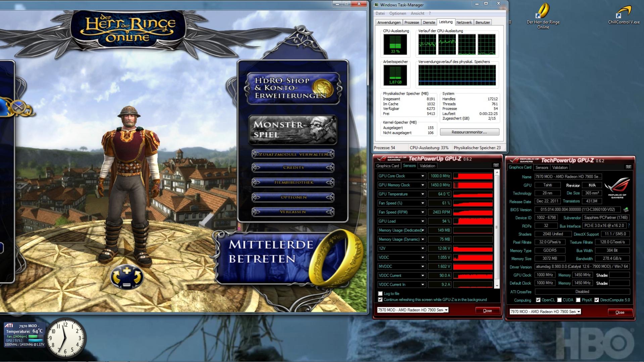Open the Optionen menu in Task-Manager
This screenshot has height=362, width=644.
397,13
